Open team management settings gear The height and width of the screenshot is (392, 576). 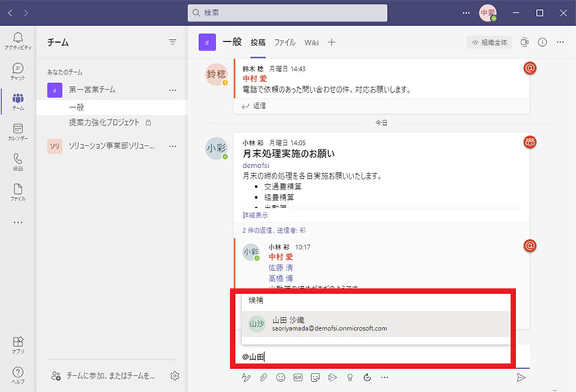click(x=175, y=376)
